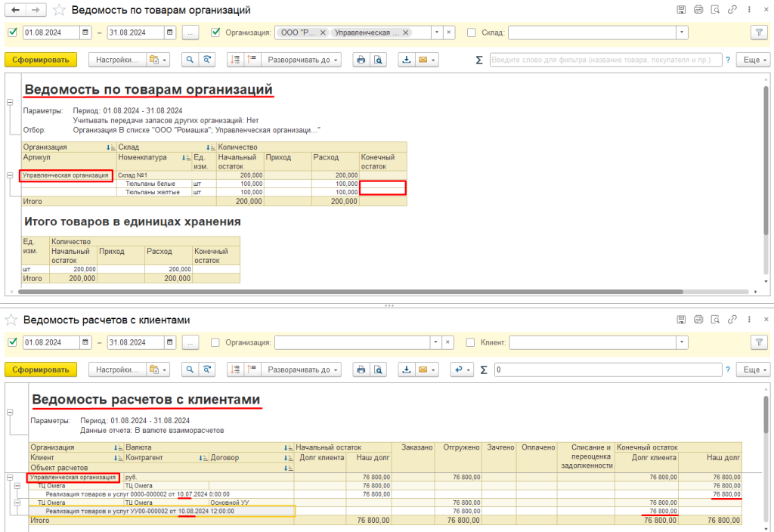Enable the Клиент filter checkbox

[471, 342]
